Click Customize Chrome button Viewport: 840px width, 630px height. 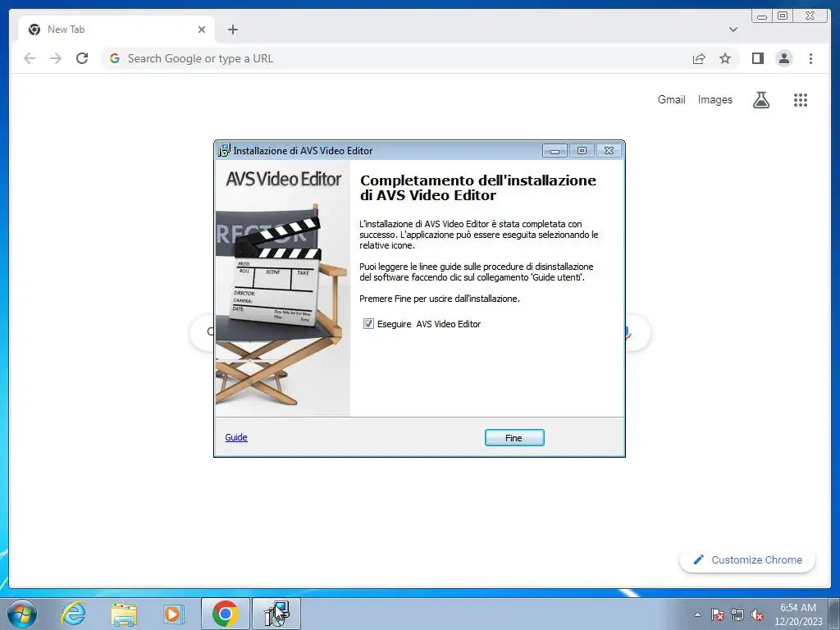pos(747,559)
